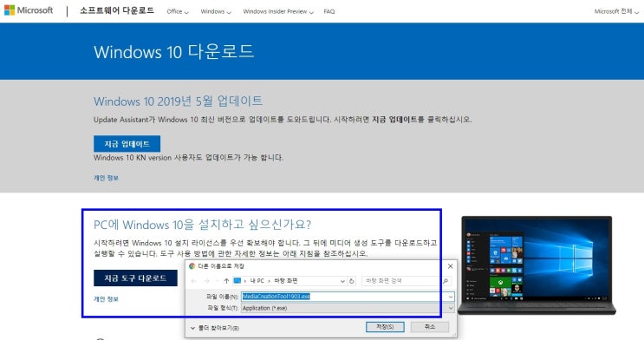Click the Windows 10 2019년 5월 업데이트 heading
Image resolution: width=644 pixels, height=340 pixels.
(x=178, y=101)
